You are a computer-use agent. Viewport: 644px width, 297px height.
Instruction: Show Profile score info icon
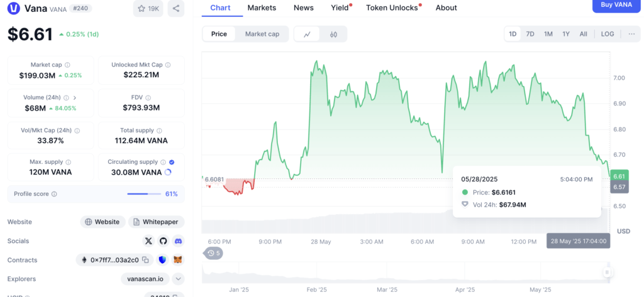tap(54, 194)
